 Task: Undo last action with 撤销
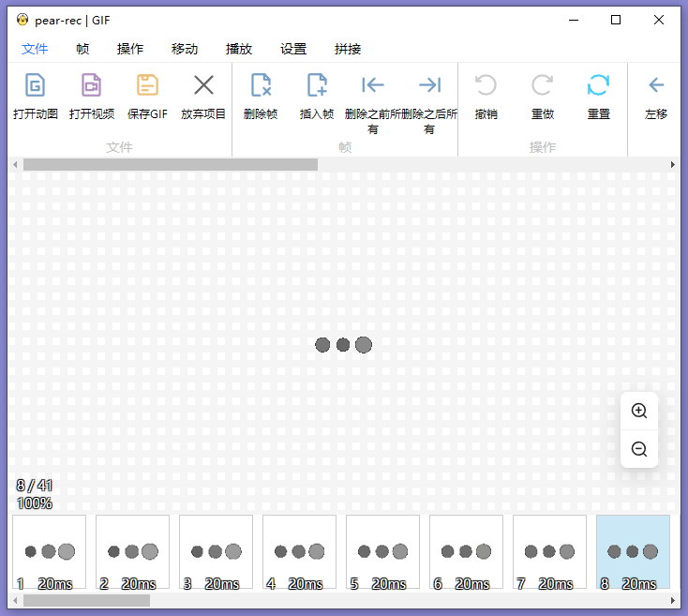click(x=486, y=97)
